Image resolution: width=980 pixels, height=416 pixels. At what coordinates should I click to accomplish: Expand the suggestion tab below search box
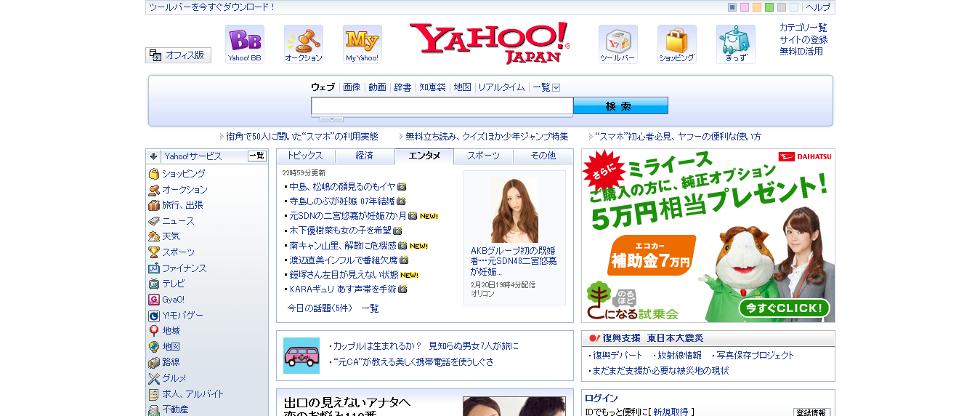(331, 119)
